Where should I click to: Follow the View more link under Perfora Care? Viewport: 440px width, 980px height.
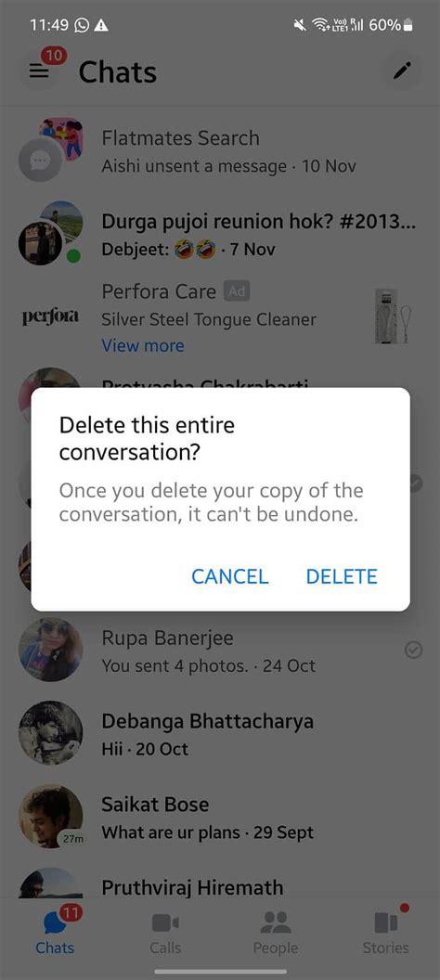[x=143, y=345]
